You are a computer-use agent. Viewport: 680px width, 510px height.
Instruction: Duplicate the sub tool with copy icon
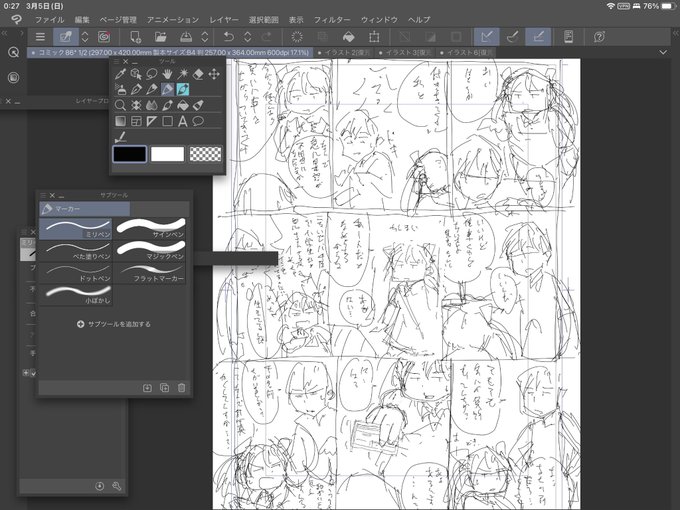pos(164,388)
